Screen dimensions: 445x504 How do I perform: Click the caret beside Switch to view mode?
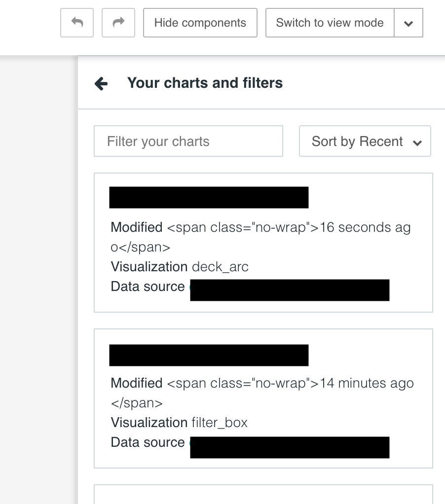click(408, 22)
